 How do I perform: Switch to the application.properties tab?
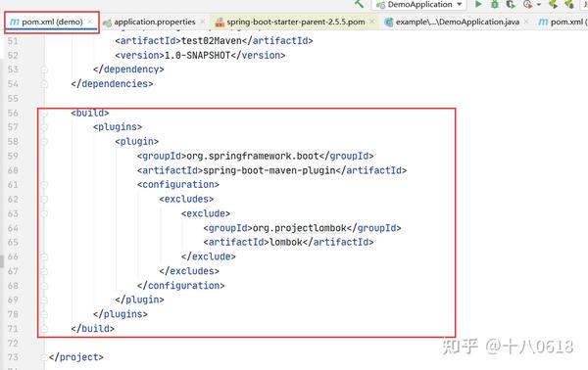155,22
